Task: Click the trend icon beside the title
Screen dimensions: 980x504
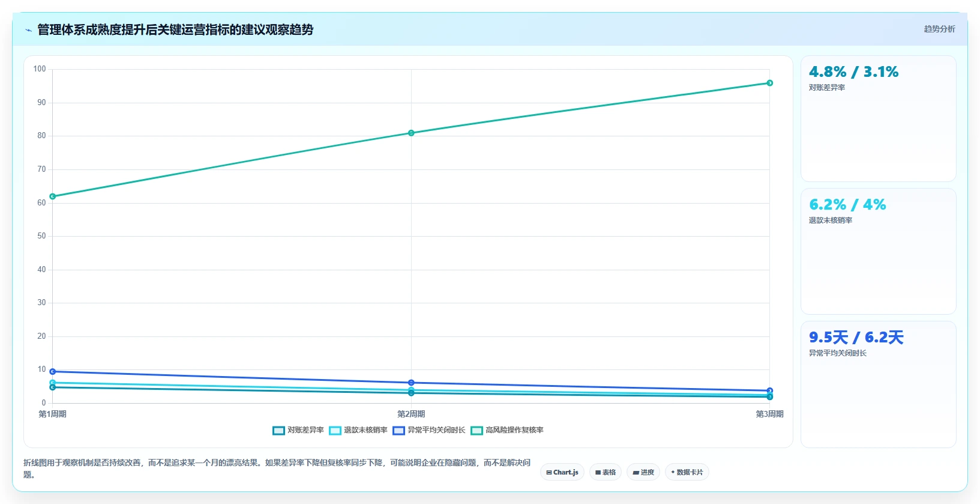Action: point(28,30)
